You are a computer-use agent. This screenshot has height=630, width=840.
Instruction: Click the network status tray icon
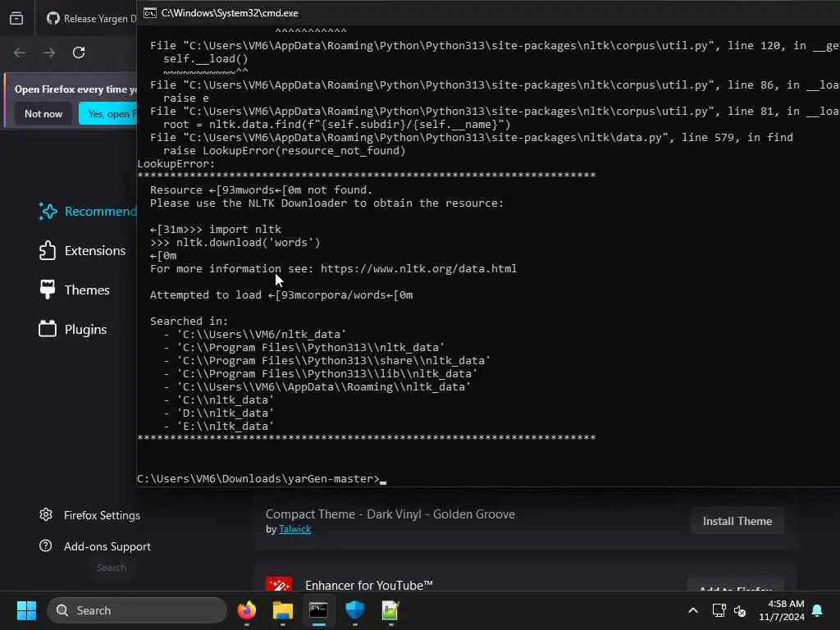(719, 610)
